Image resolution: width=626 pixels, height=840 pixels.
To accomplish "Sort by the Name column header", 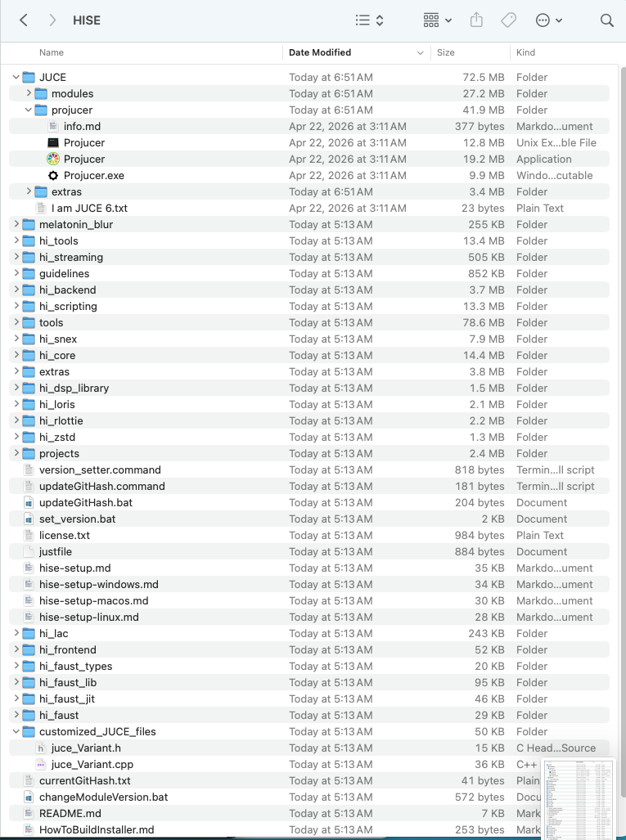I will pos(52,52).
